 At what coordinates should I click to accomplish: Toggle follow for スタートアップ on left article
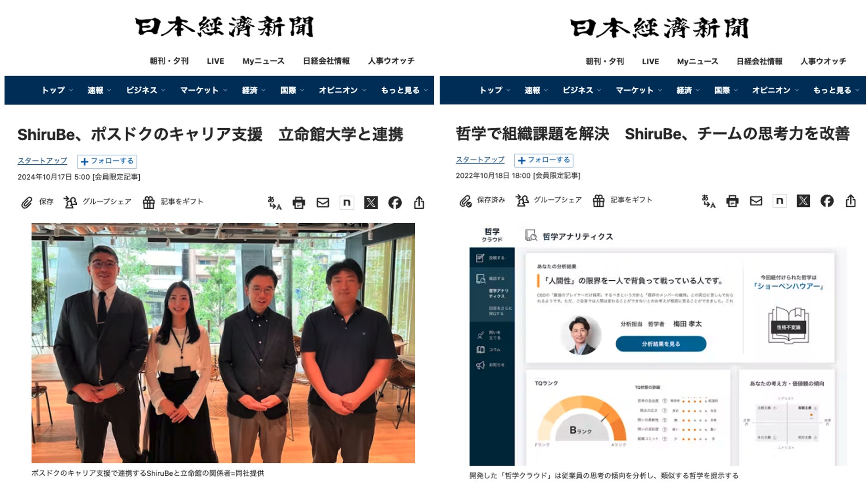[x=107, y=161]
